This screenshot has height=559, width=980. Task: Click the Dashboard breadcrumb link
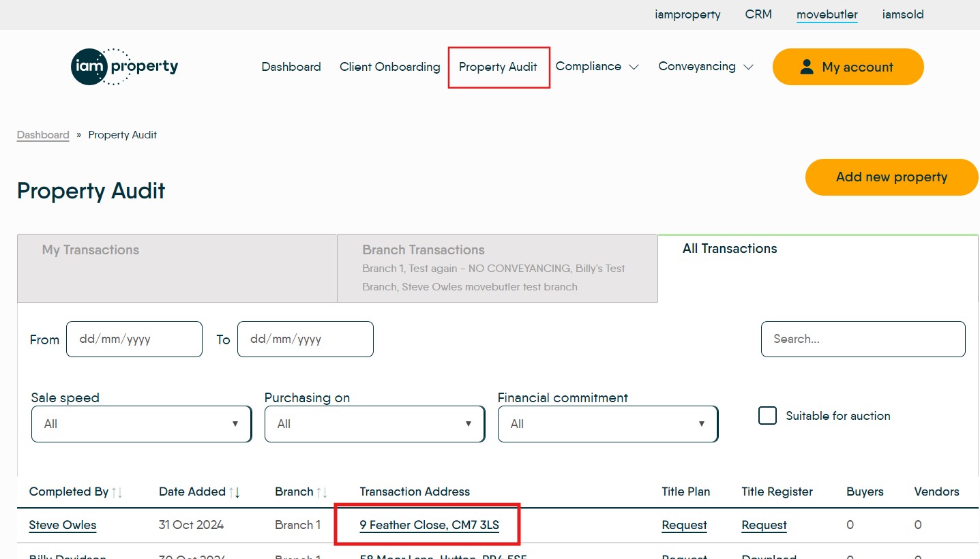click(x=43, y=135)
